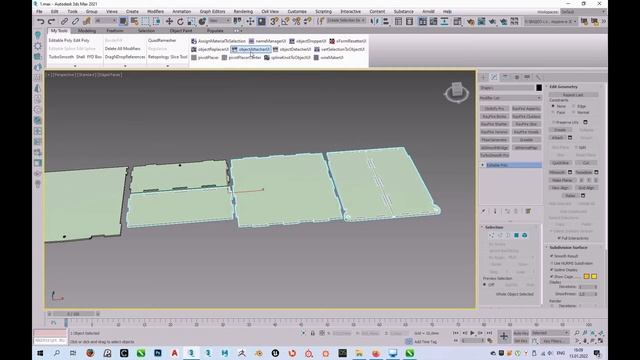
Task: Switch to Freeform ribbon tab
Action: click(115, 31)
